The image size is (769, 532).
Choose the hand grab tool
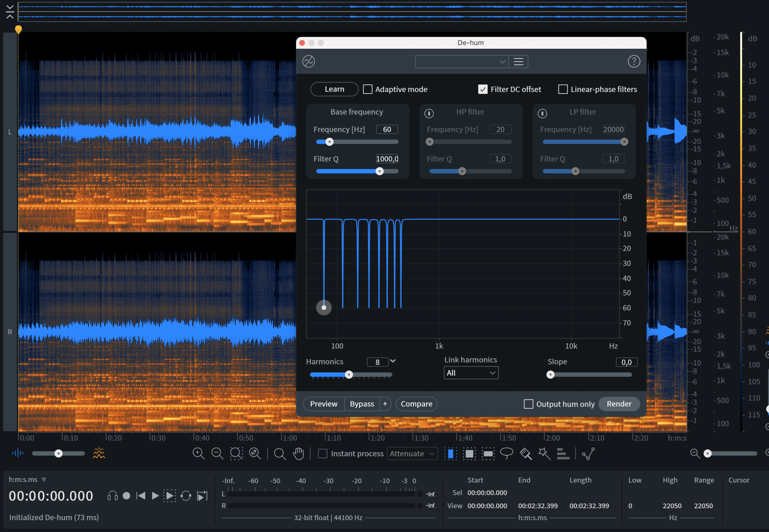click(x=298, y=453)
